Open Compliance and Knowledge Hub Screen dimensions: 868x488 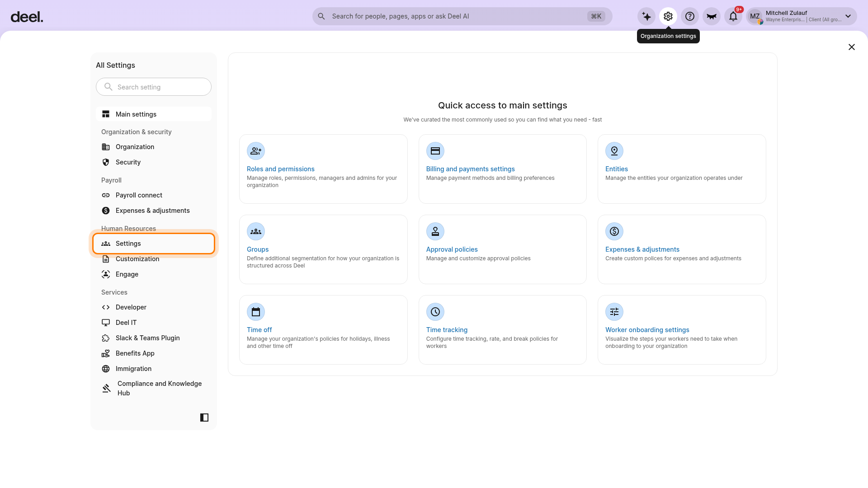154,388
